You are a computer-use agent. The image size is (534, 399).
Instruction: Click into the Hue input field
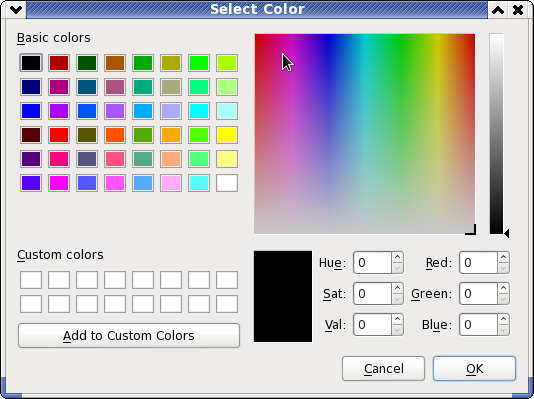click(373, 262)
